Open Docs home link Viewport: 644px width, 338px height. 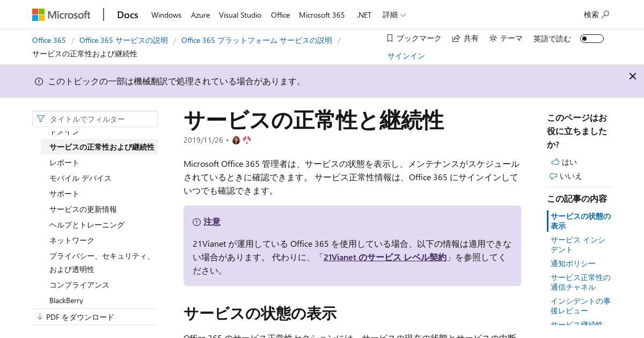click(128, 15)
